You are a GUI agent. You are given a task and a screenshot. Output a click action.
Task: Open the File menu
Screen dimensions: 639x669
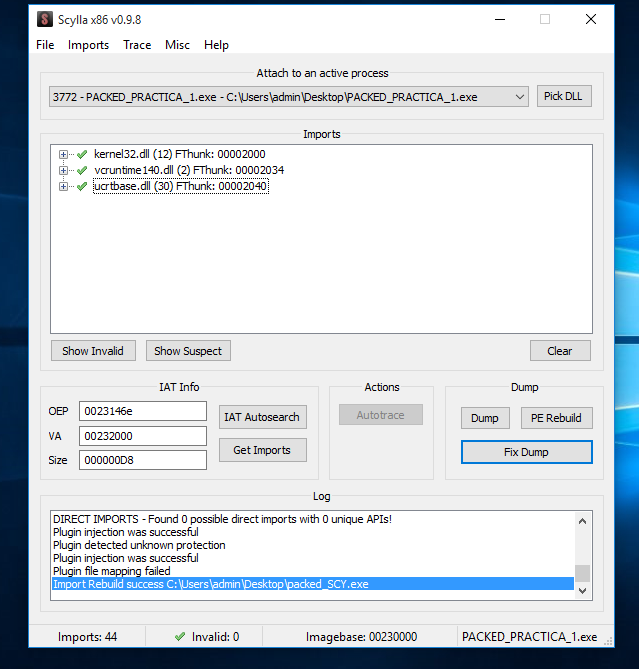click(x=45, y=45)
